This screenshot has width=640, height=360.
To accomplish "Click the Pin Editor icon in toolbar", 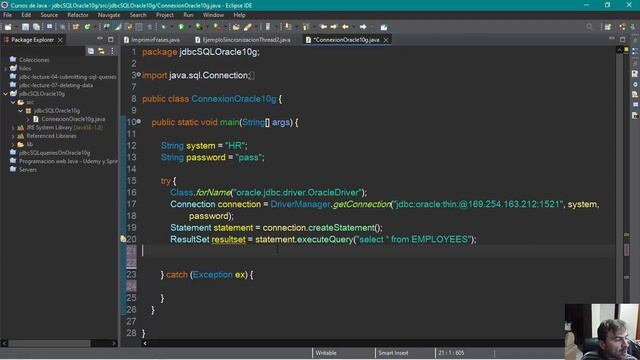I will pyautogui.click(x=384, y=27).
